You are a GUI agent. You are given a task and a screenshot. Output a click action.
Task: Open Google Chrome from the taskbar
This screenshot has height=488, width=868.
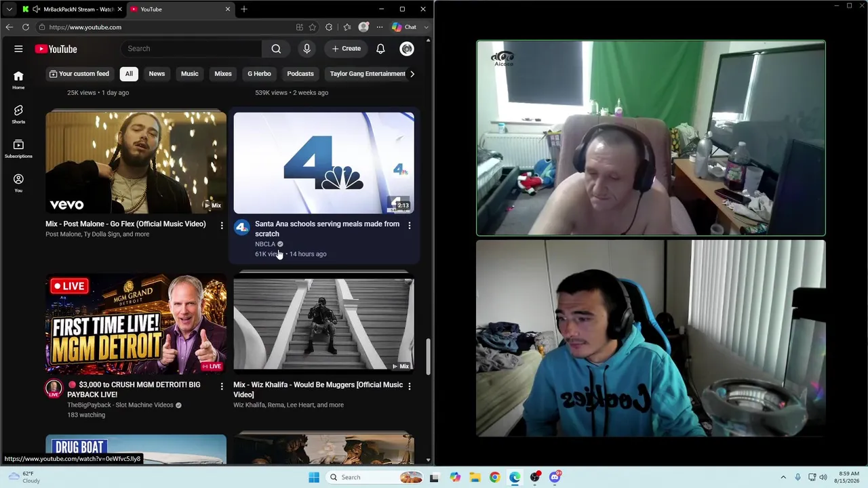[495, 477]
